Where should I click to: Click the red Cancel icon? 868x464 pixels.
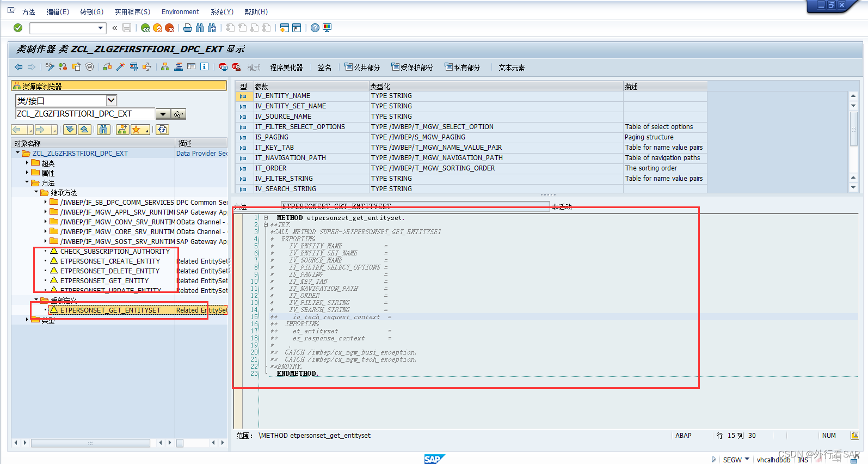pyautogui.click(x=169, y=28)
